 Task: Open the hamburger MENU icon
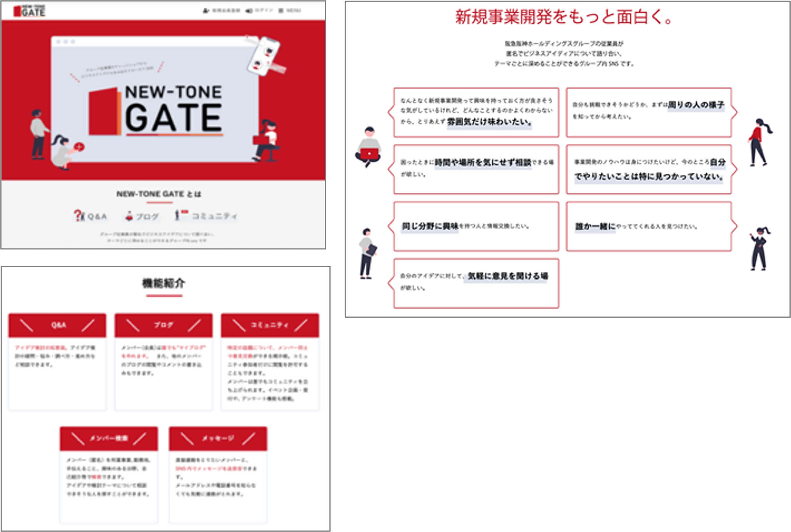(281, 11)
